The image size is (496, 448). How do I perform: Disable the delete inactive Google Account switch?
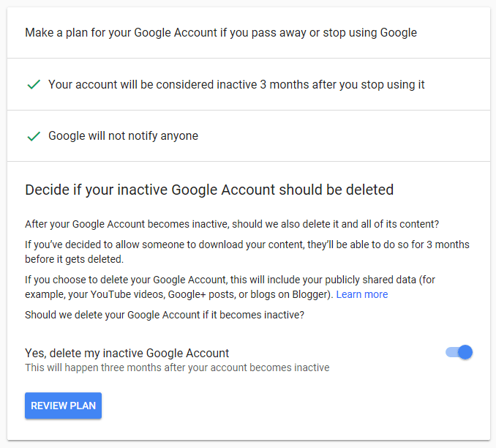pos(459,352)
